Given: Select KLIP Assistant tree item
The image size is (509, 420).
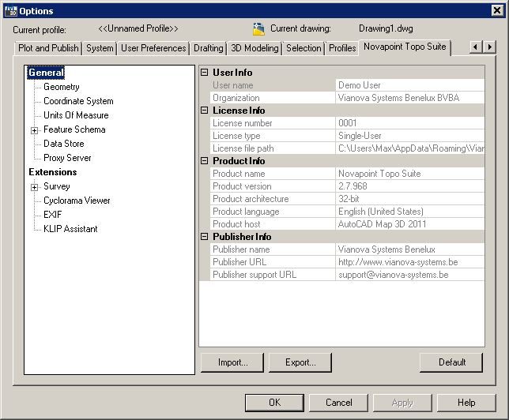Looking at the screenshot, I should 70,229.
